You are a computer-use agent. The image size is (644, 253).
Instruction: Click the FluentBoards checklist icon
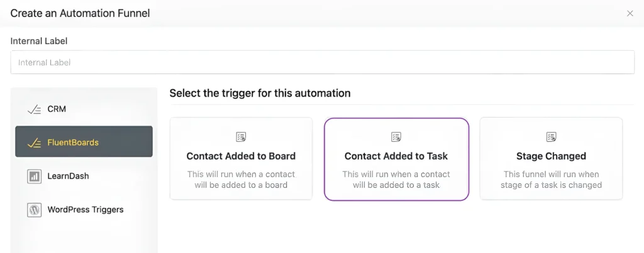tap(34, 143)
